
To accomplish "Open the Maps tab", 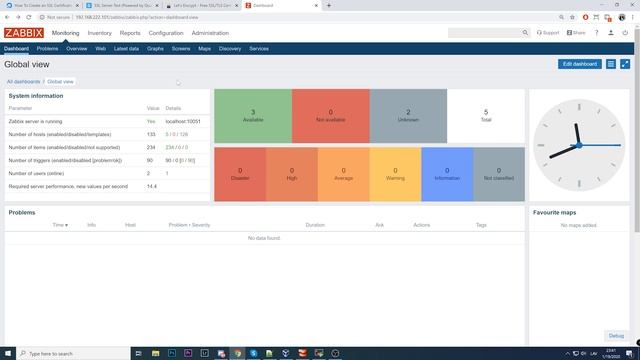I will tap(204, 49).
